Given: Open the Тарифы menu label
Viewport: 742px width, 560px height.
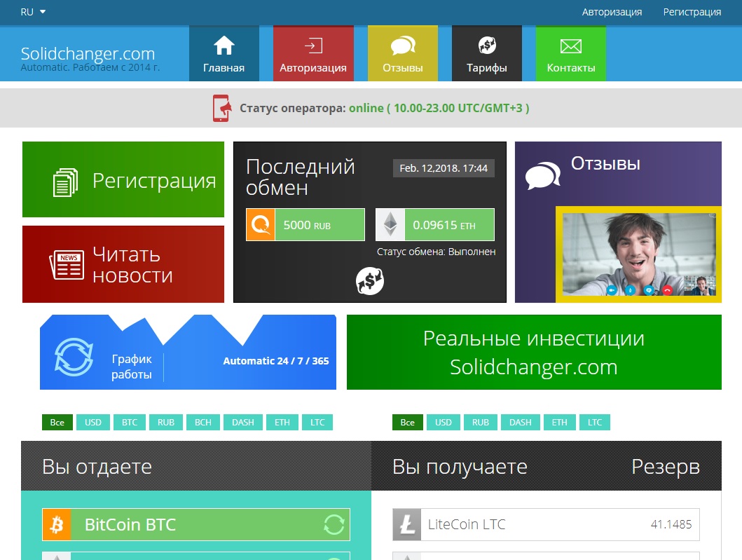Looking at the screenshot, I should coord(486,68).
